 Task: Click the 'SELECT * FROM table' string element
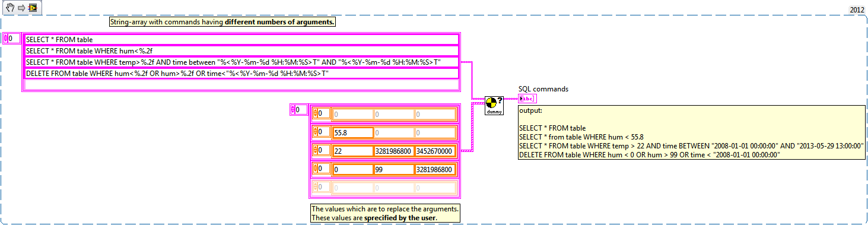[x=241, y=40]
